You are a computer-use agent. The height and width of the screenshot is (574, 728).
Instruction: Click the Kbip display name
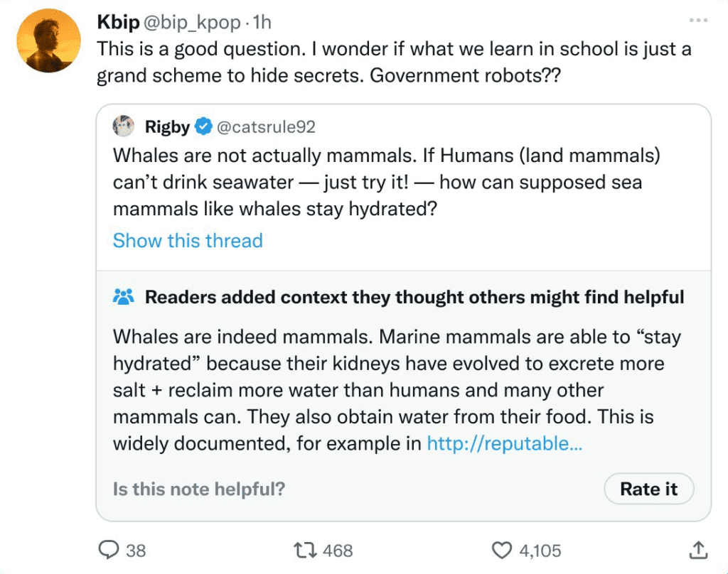(118, 23)
